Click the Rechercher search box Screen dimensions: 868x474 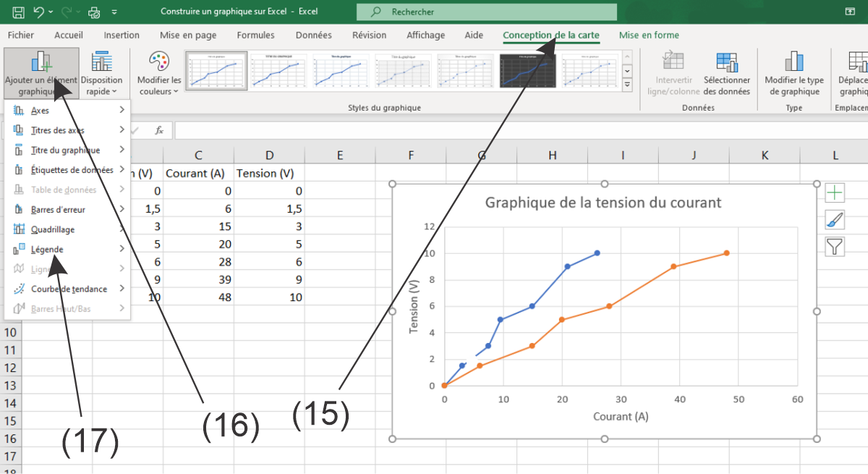[x=486, y=12]
